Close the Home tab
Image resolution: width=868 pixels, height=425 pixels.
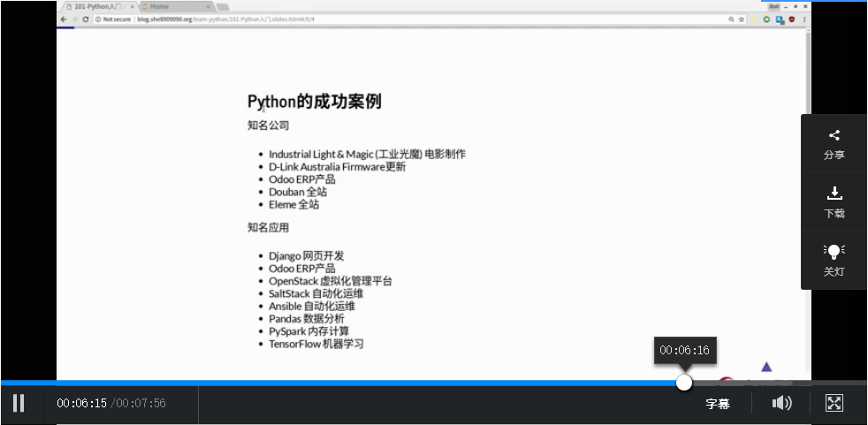pyautogui.click(x=209, y=7)
